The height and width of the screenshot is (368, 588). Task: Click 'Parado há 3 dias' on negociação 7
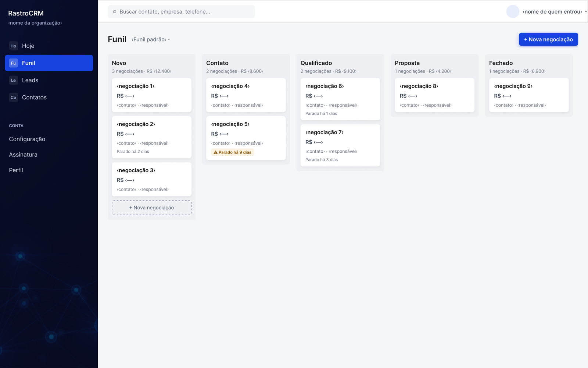(x=322, y=160)
